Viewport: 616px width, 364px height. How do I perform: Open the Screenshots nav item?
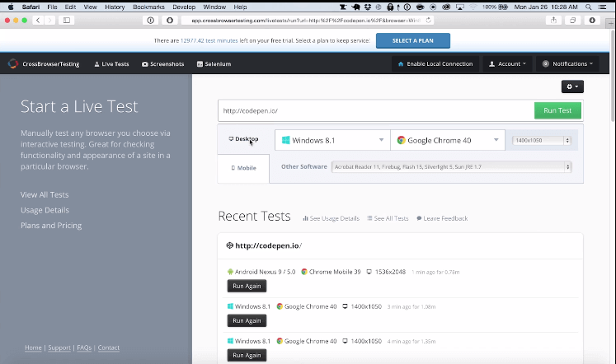(x=162, y=64)
